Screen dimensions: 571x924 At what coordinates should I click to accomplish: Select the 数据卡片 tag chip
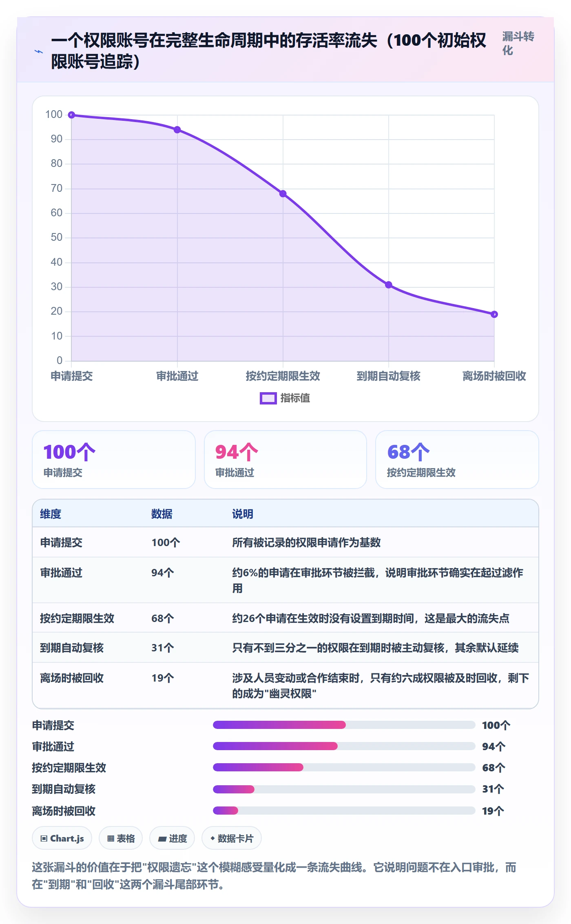pyautogui.click(x=232, y=838)
